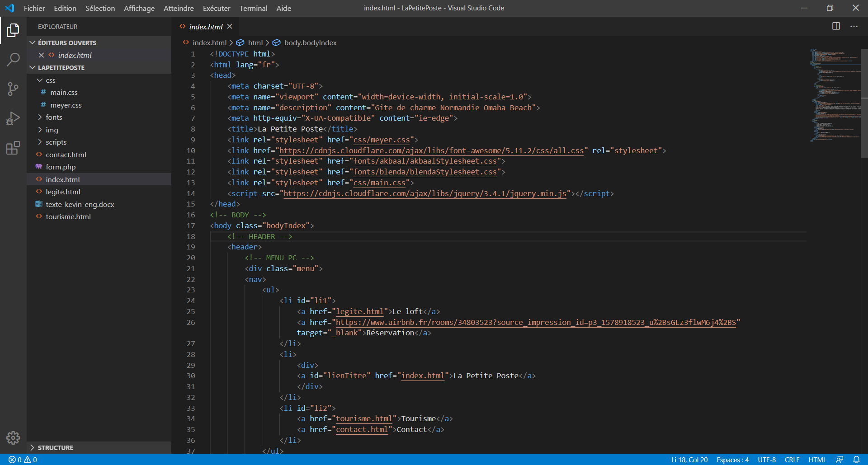Close index.html from Éditeurs ouverts
Image resolution: width=868 pixels, height=465 pixels.
pos(42,55)
